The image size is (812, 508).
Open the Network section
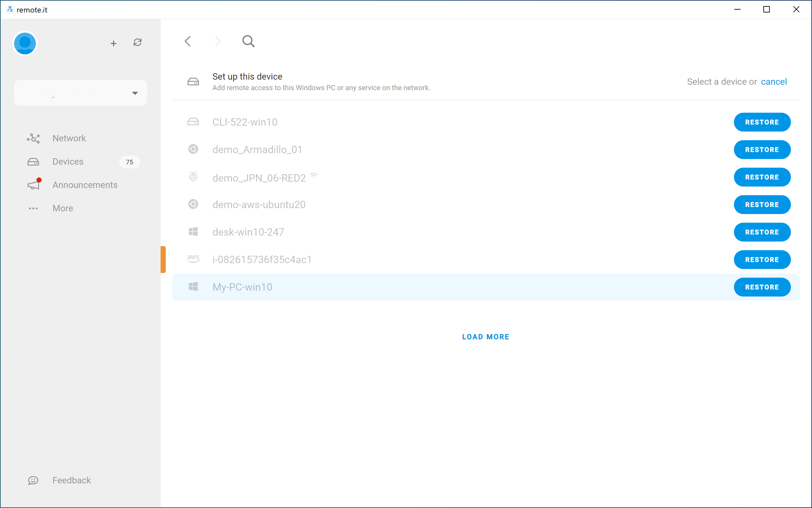69,138
